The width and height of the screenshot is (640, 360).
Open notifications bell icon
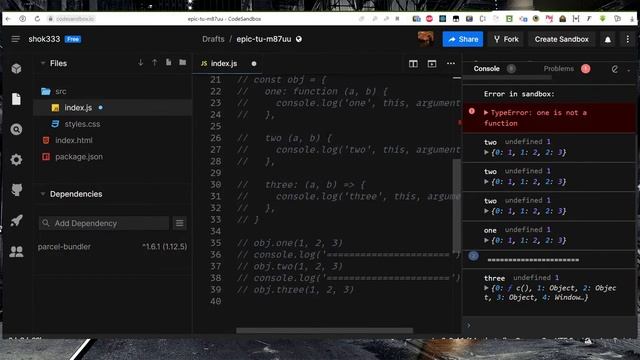[x=608, y=40]
